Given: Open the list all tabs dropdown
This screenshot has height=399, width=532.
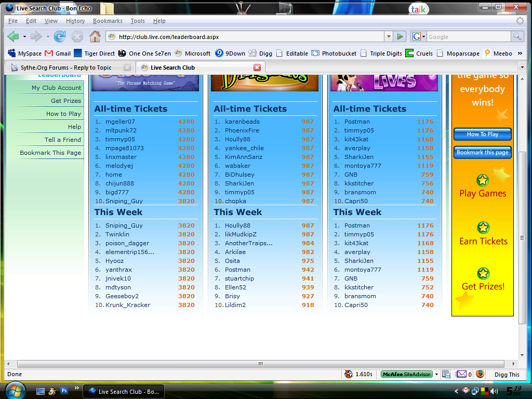Looking at the screenshot, I should click(522, 67).
